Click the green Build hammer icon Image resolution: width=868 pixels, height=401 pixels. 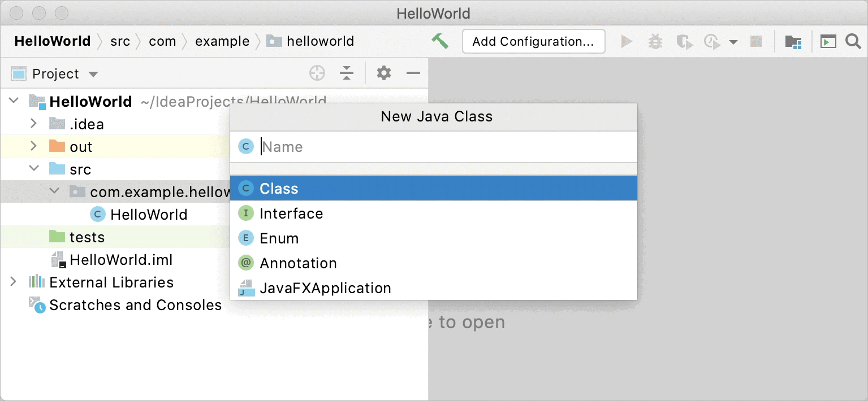coord(441,41)
